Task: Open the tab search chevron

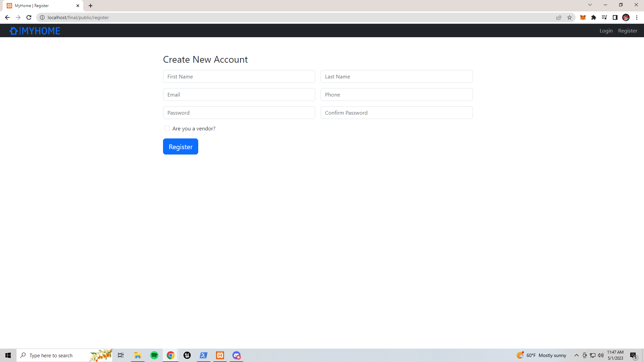Action: [x=590, y=5]
